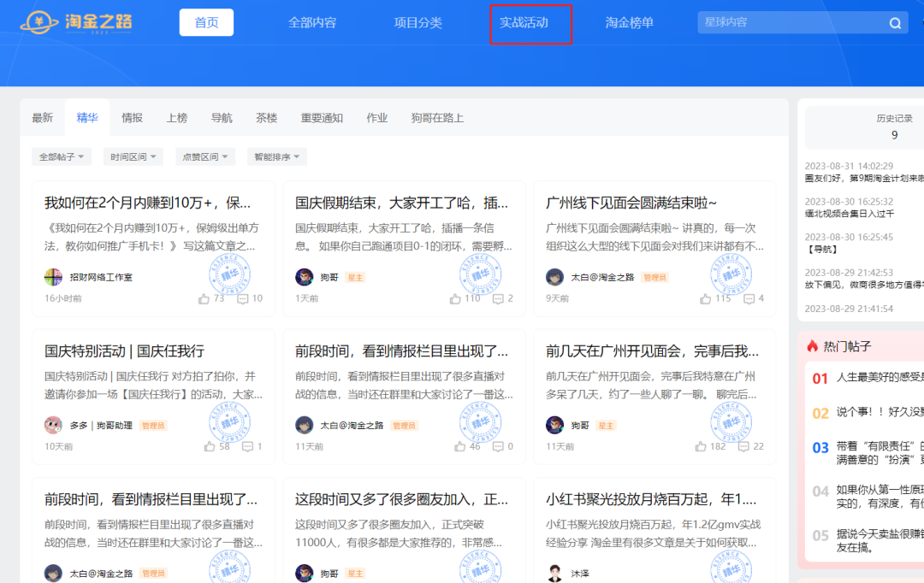The height and width of the screenshot is (583, 924).
Task: Open post title 我如何在2个月内赚到10万+
Action: click(x=147, y=203)
